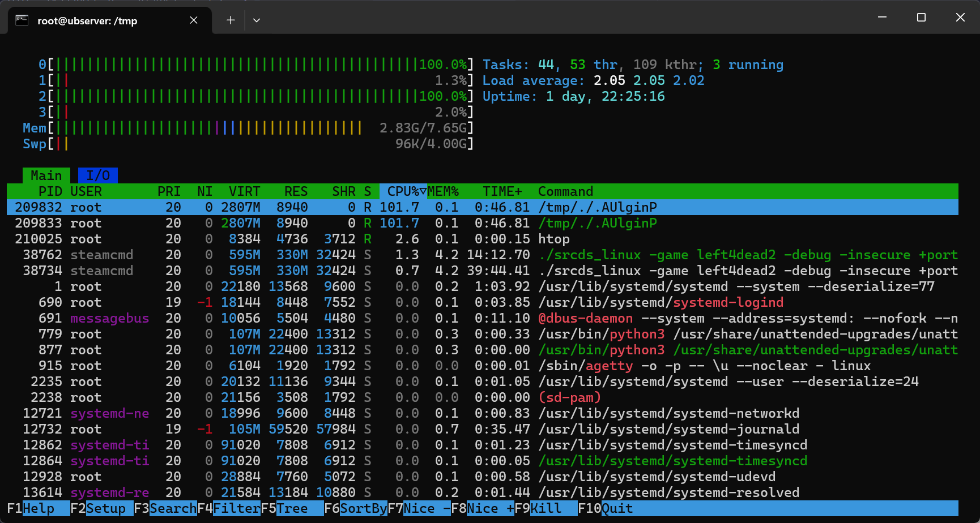This screenshot has height=523, width=980.
Task: Select process 209832 /tmp/./.AUlginP row
Action: [483, 207]
